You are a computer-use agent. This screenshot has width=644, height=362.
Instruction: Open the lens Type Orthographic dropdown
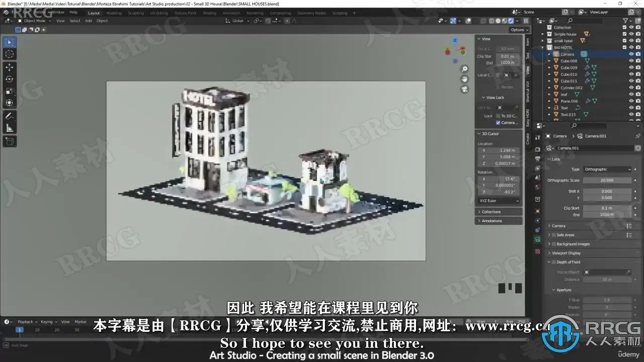[x=607, y=169]
